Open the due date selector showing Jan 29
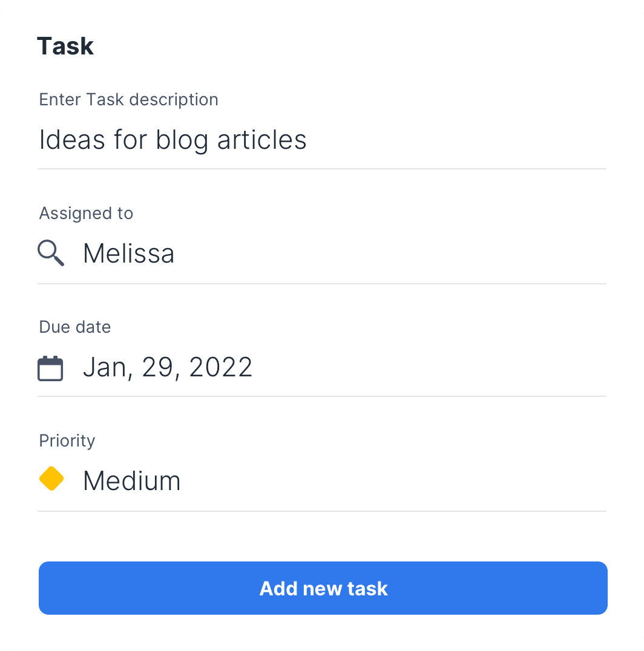The height and width of the screenshot is (651, 644). [x=167, y=367]
